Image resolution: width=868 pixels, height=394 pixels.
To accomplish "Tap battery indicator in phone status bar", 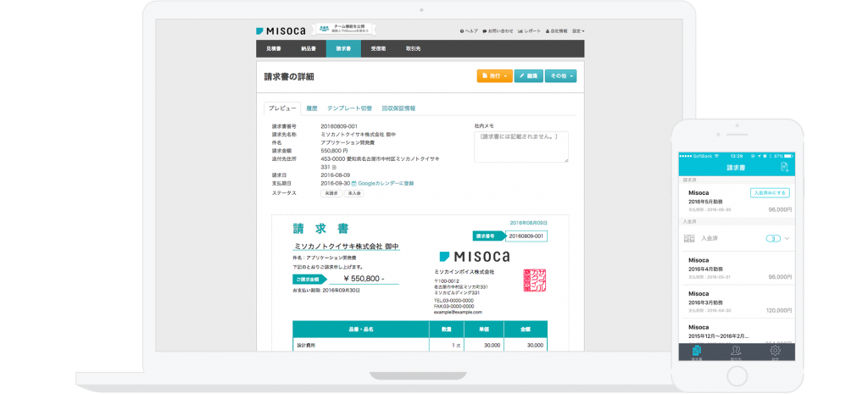I will click(x=788, y=156).
